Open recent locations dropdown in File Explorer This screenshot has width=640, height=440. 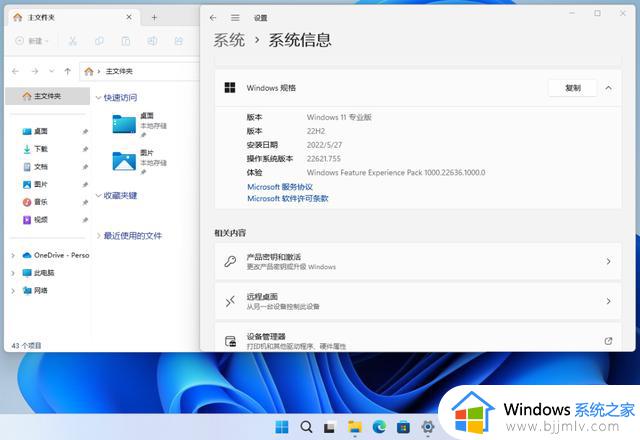pos(52,71)
